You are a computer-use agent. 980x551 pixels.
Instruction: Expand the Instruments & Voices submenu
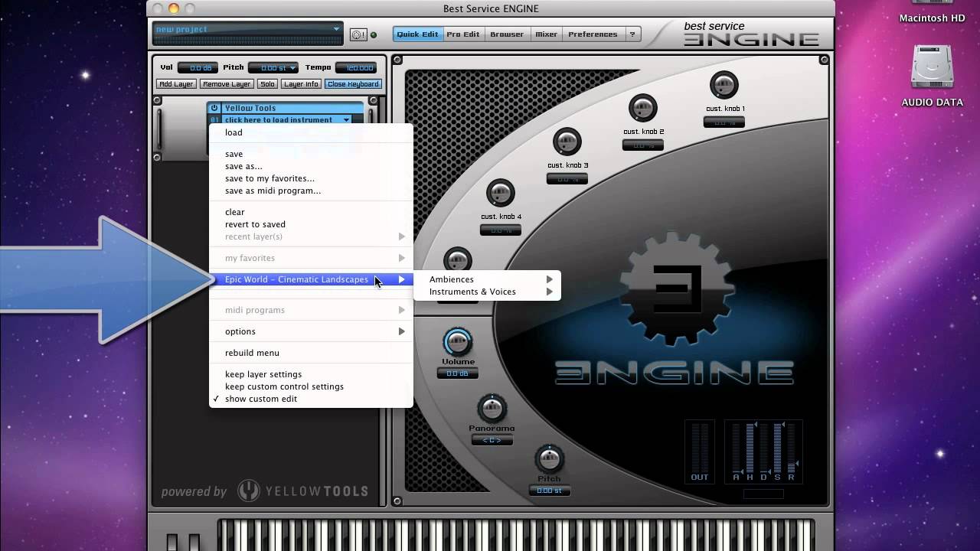click(487, 292)
